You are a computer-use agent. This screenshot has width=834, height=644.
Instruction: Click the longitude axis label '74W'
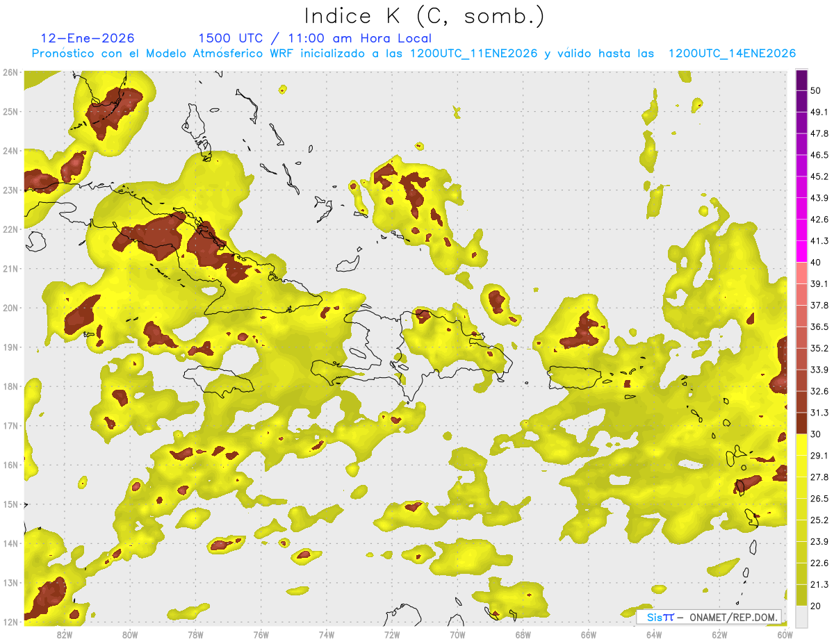click(327, 634)
